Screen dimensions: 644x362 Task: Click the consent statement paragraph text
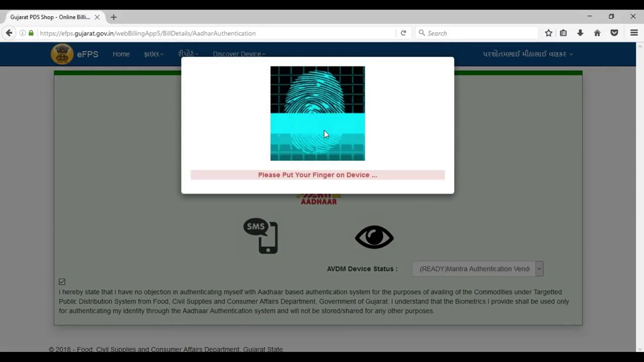314,301
